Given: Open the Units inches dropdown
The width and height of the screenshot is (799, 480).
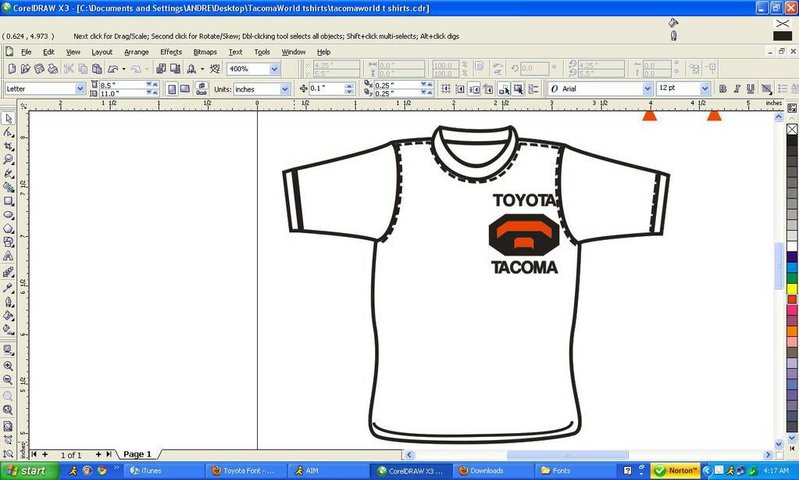Looking at the screenshot, I should tap(285, 89).
